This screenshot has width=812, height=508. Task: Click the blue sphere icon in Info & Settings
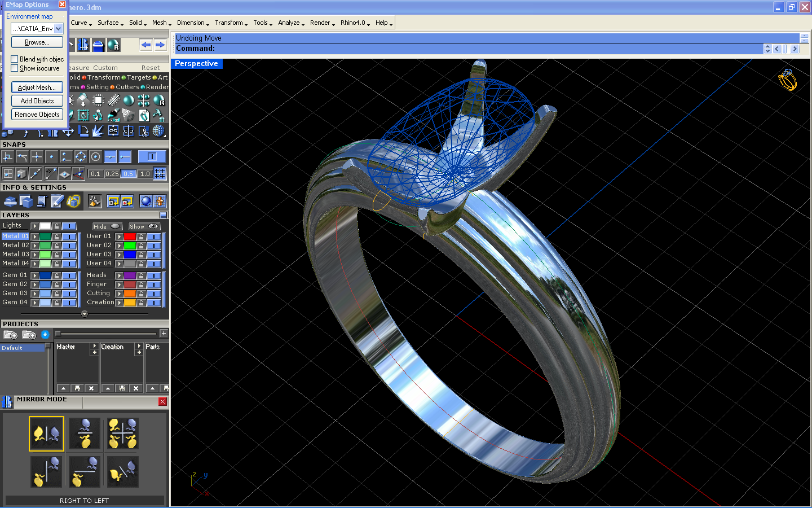(146, 201)
